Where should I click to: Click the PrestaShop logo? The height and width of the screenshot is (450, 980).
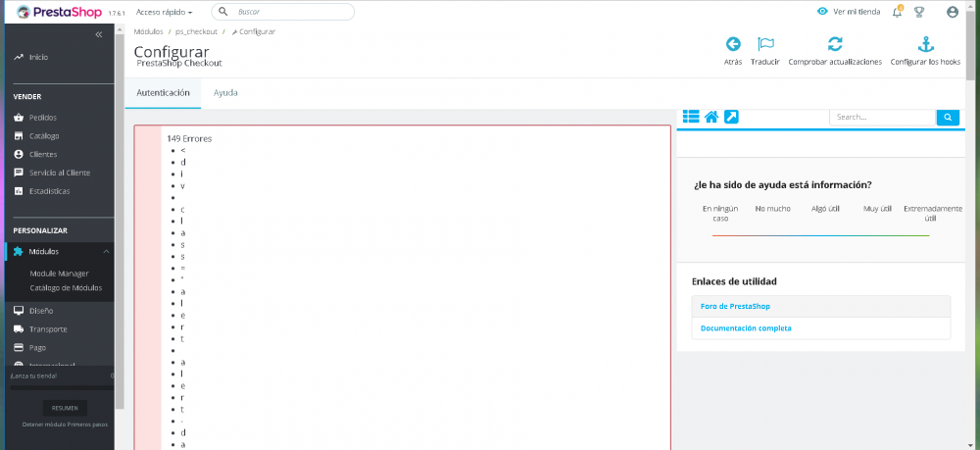coord(60,12)
